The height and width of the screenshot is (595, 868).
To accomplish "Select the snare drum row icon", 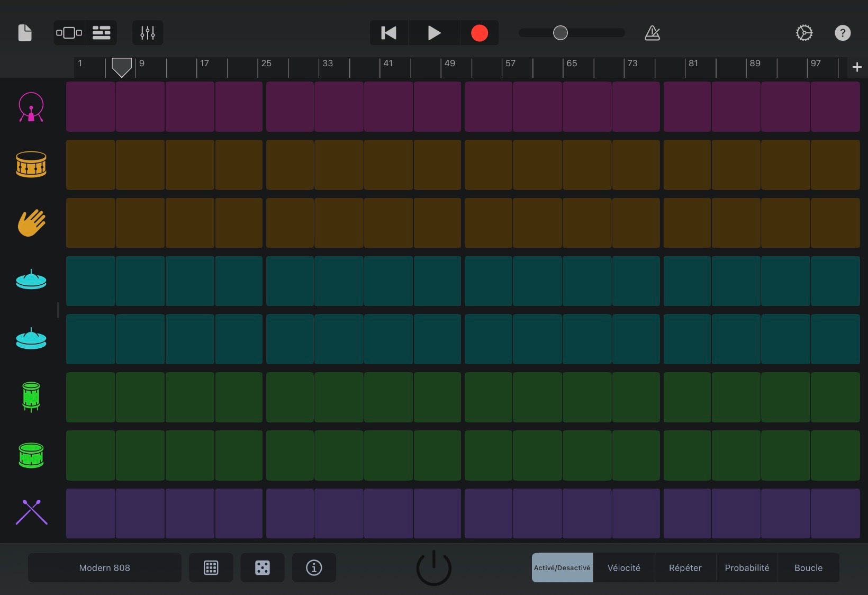I will coord(31,165).
